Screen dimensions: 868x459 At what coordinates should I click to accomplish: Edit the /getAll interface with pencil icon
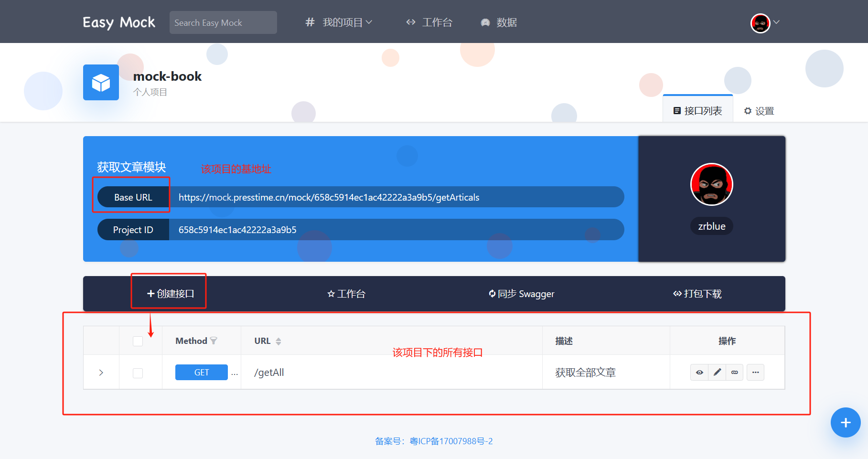[x=717, y=372]
